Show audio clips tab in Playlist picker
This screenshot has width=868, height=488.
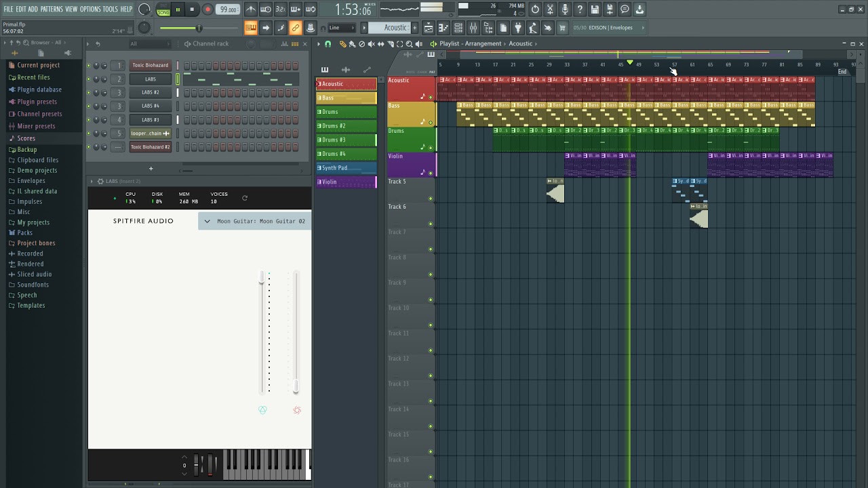(x=346, y=69)
